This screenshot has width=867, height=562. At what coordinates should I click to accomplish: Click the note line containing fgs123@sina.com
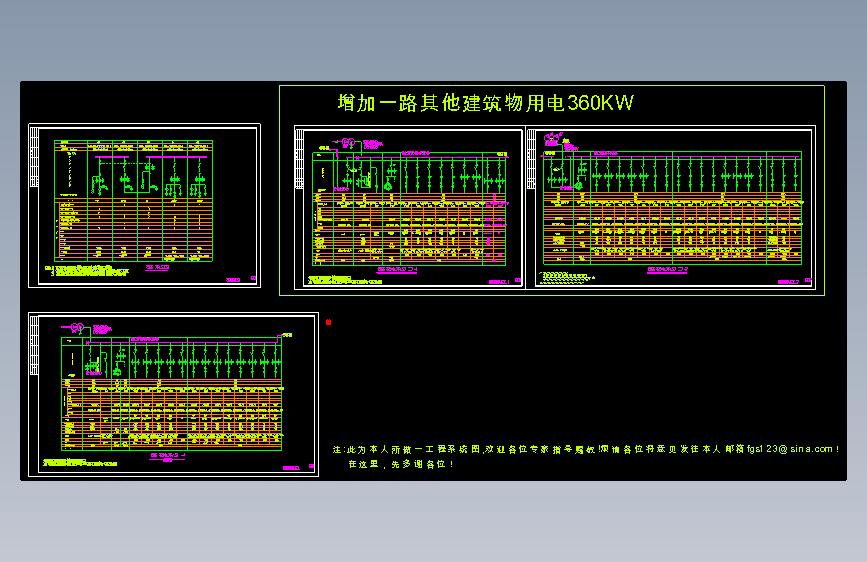(x=586, y=449)
